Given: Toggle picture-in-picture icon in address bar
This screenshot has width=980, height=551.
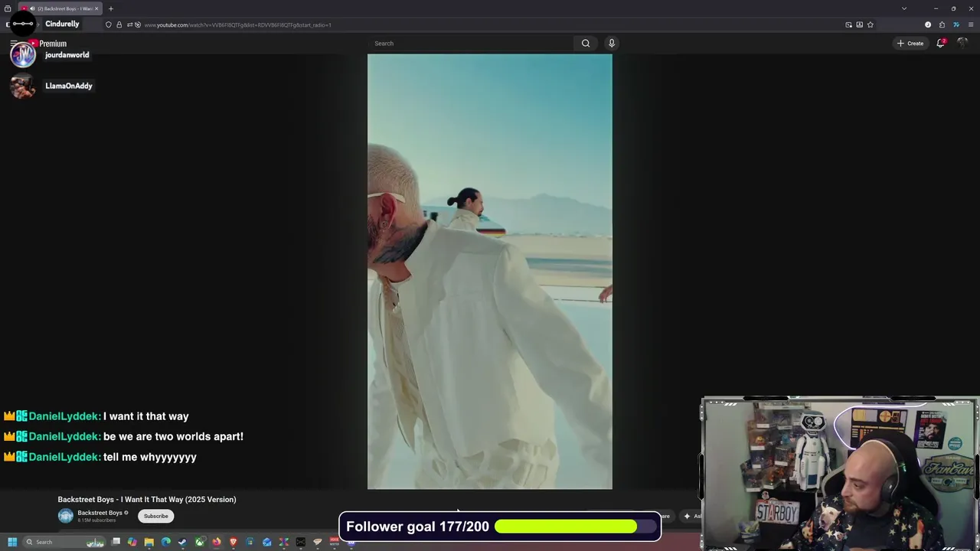Looking at the screenshot, I should [x=849, y=24].
